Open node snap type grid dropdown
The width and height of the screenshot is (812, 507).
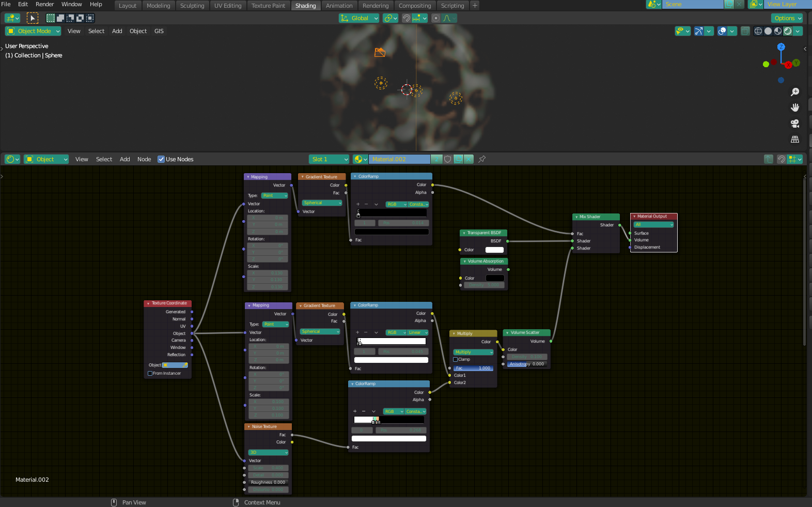(795, 159)
